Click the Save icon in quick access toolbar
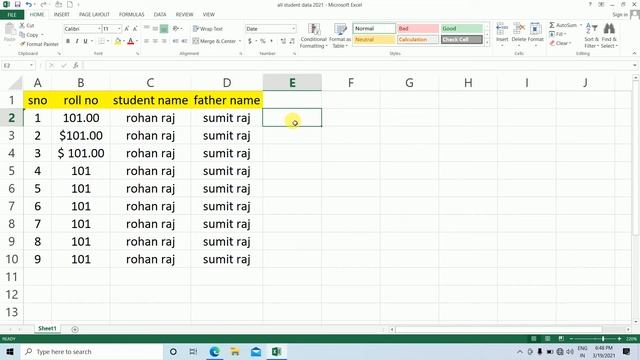The width and height of the screenshot is (640, 360). pyautogui.click(x=17, y=4)
